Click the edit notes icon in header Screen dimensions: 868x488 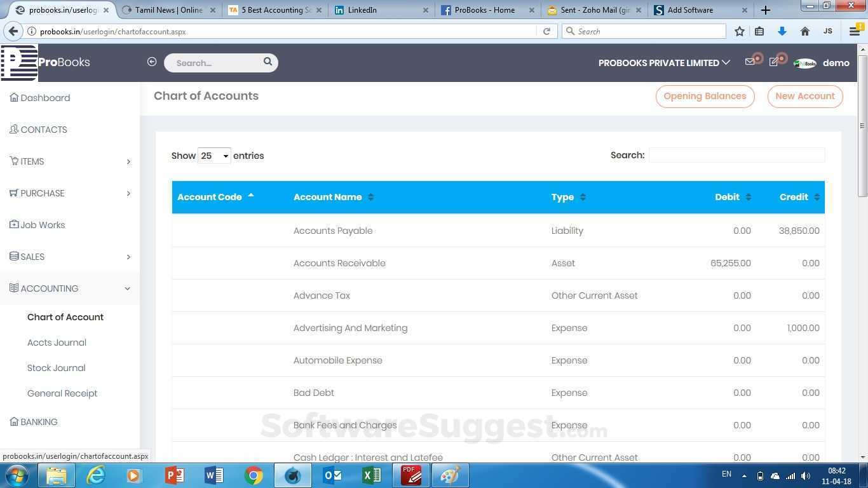(773, 62)
